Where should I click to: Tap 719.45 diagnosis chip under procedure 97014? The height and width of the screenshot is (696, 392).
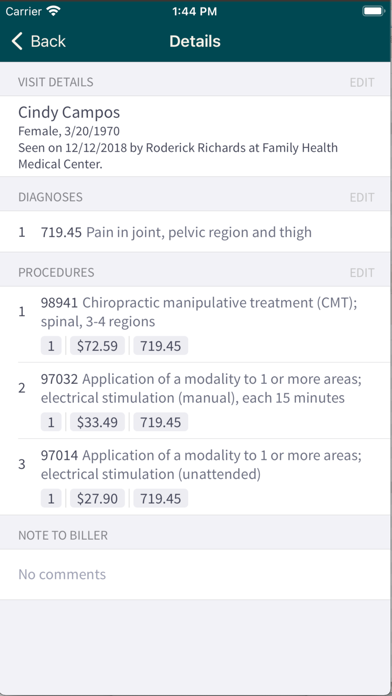161,498
